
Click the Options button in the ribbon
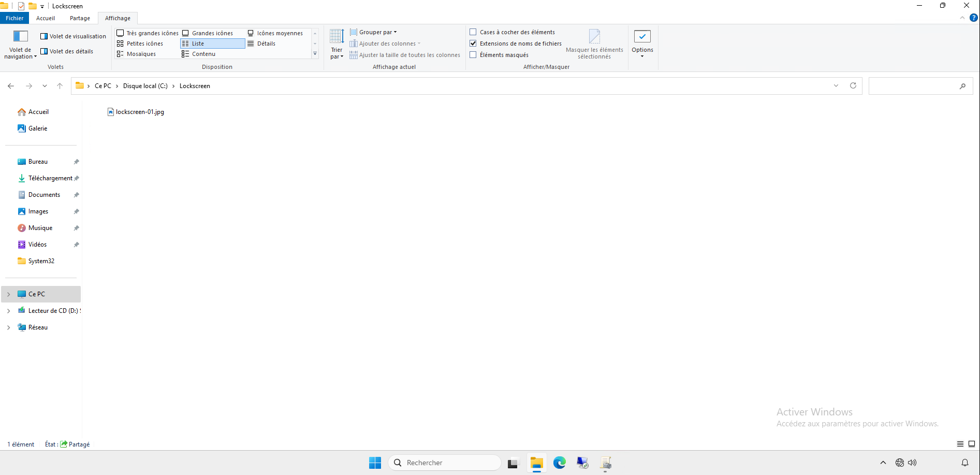pos(642,43)
